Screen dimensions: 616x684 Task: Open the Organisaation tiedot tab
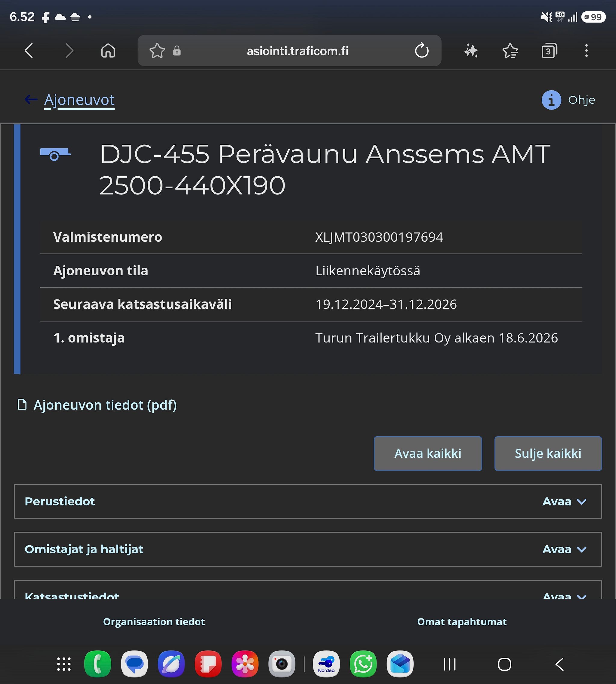[154, 622]
